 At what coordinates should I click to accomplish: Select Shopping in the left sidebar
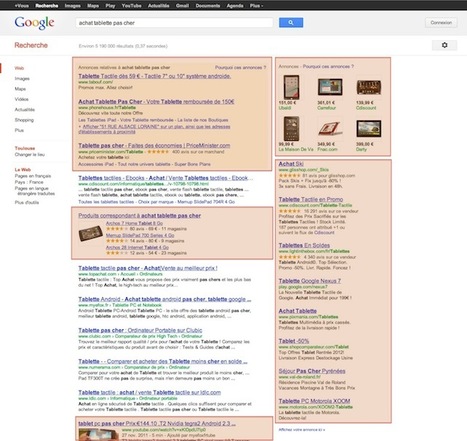pyautogui.click(x=24, y=120)
